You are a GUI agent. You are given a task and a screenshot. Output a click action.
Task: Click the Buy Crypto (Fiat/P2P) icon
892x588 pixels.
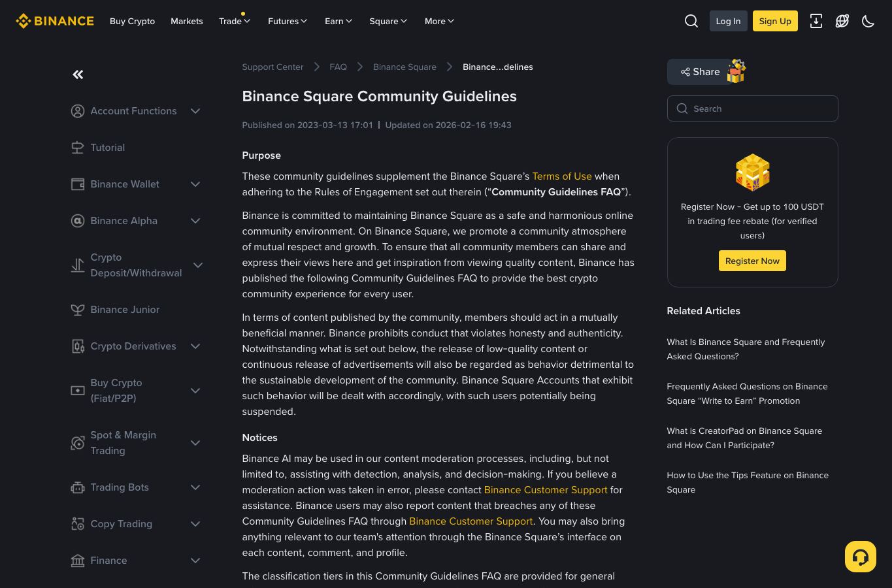pos(78,391)
